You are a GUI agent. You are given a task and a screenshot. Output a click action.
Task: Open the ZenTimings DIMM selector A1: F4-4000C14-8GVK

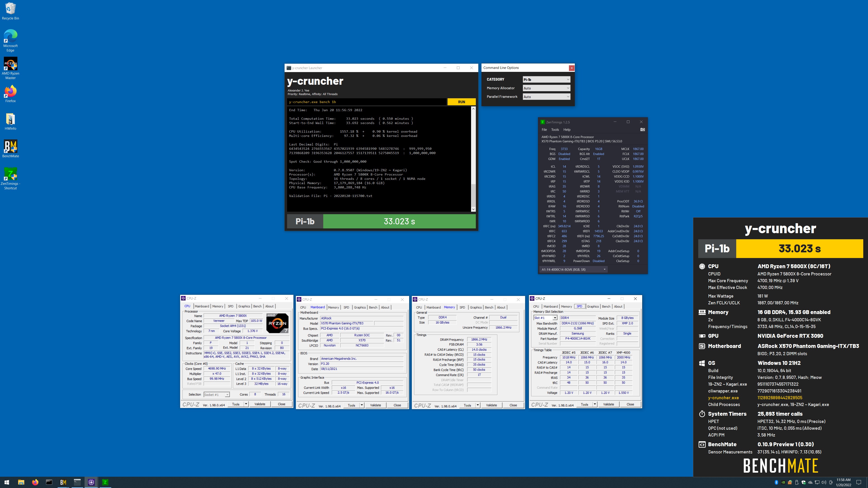tap(573, 270)
